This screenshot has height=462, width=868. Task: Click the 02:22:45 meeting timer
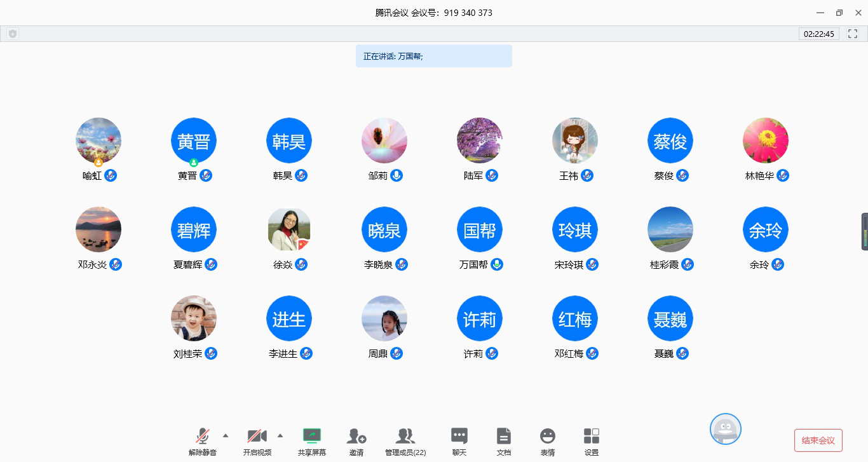click(x=818, y=34)
